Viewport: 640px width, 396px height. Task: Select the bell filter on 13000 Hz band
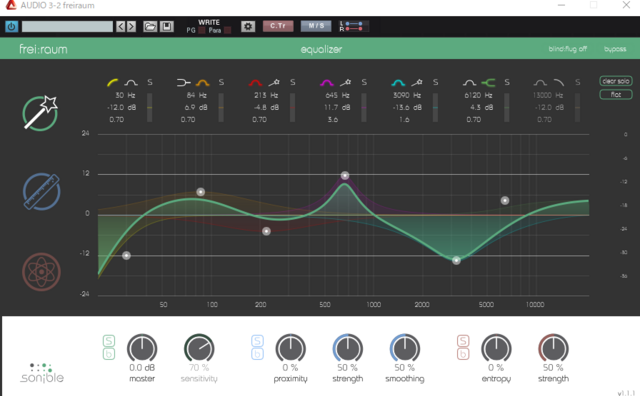(x=540, y=83)
